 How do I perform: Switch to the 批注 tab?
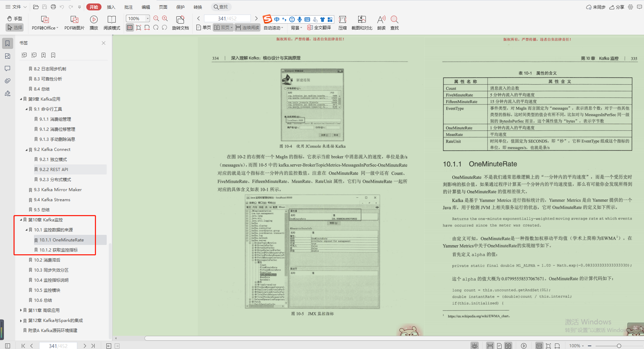click(x=128, y=7)
